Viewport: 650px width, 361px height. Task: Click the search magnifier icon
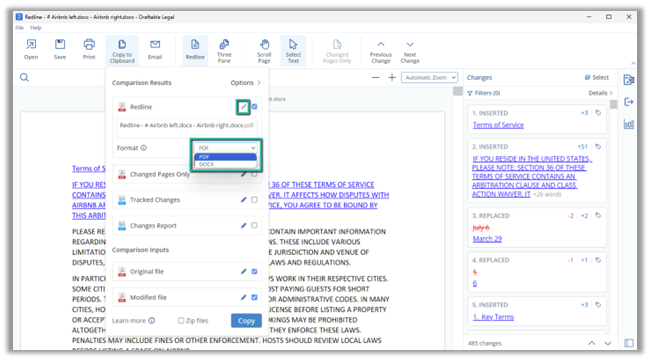(24, 78)
